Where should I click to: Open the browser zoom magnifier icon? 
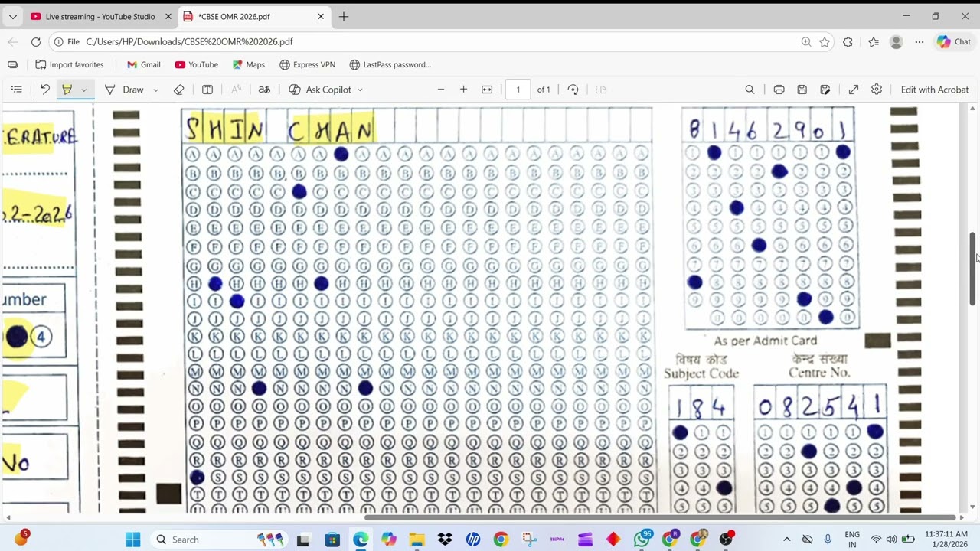point(806,42)
